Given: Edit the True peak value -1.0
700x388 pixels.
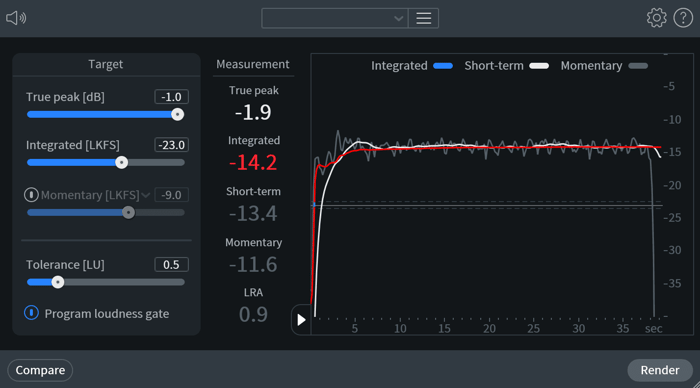Looking at the screenshot, I should [171, 97].
